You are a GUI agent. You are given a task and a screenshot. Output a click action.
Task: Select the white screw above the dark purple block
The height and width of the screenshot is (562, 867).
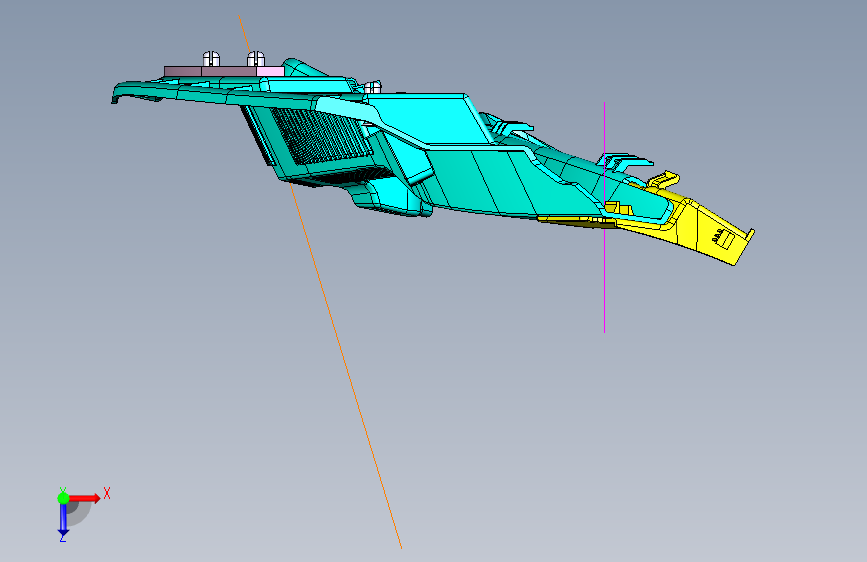coord(211,59)
